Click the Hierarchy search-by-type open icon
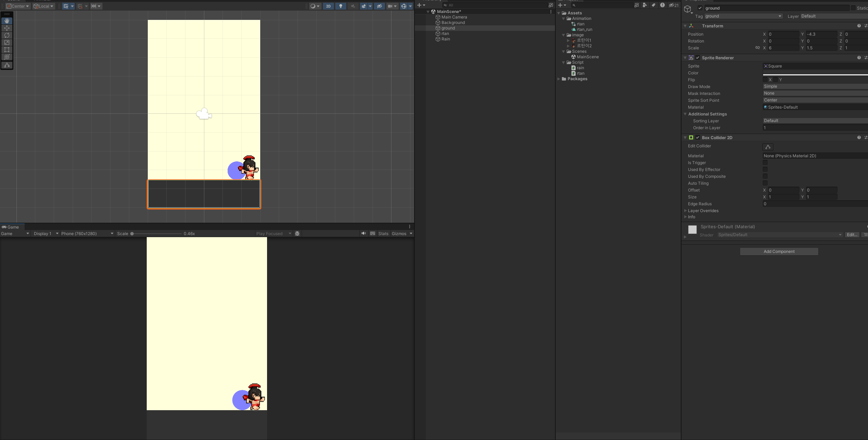 [551, 5]
